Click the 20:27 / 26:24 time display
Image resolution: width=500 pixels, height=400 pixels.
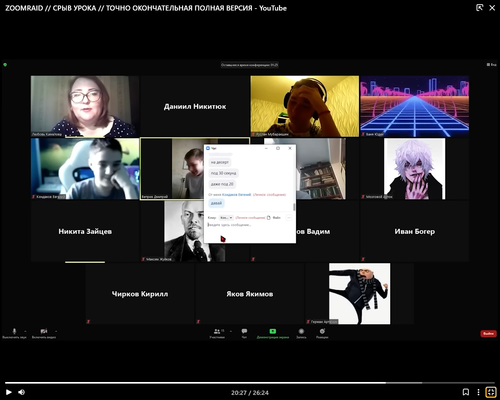pyautogui.click(x=250, y=393)
